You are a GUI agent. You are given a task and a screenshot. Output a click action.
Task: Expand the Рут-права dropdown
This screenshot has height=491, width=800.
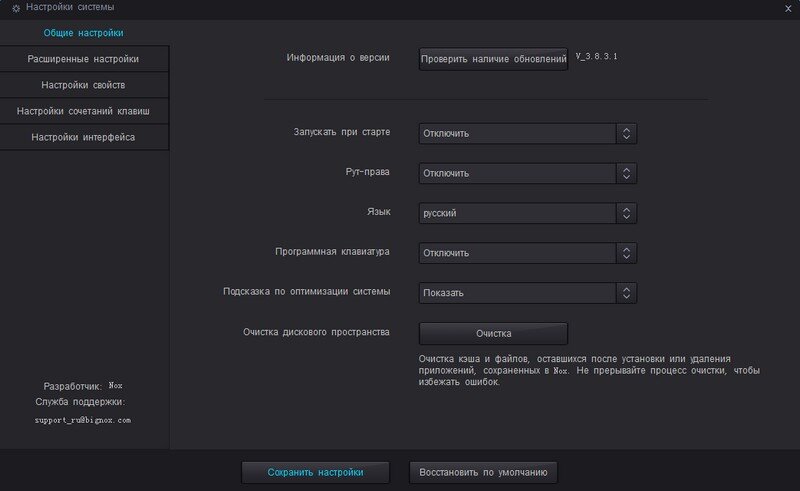click(x=528, y=174)
